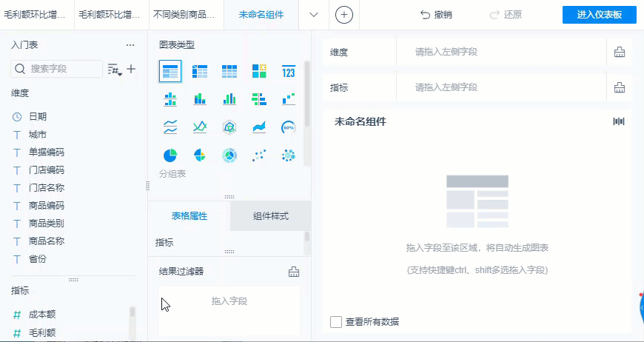Select the cross table chart type
The image size is (644, 342).
point(200,72)
